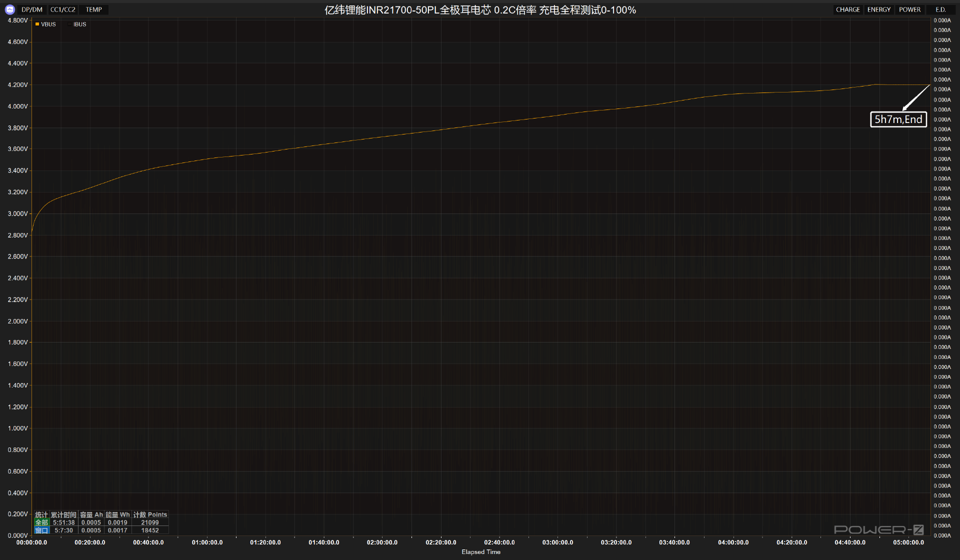
Task: Click the 00:00:00.0 time axis tick label
Action: (31, 542)
